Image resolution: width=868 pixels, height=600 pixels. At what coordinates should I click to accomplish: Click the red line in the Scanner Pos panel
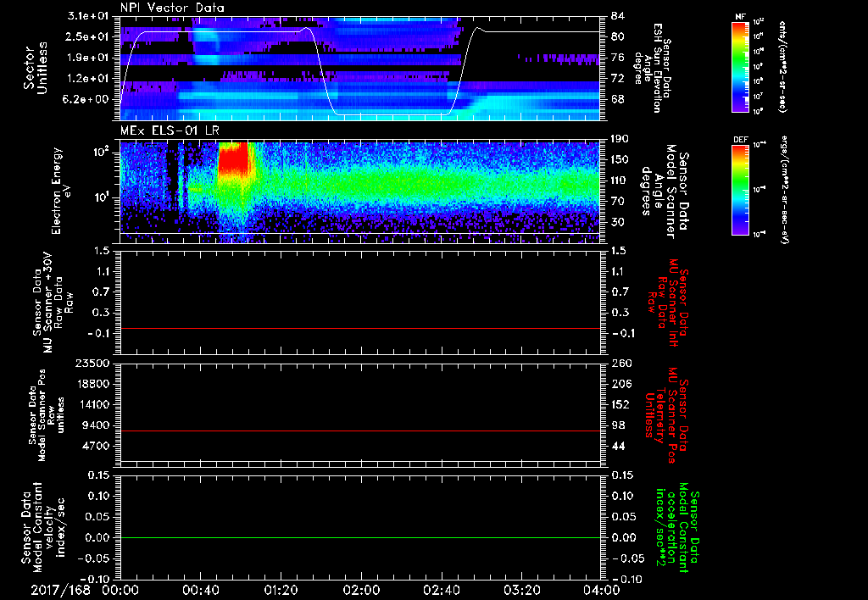[x=359, y=431]
